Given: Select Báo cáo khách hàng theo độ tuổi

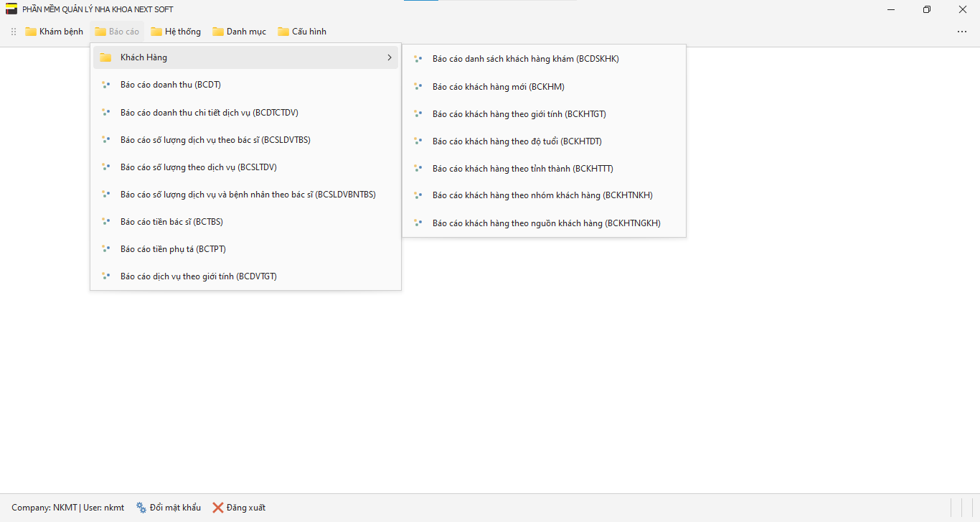Looking at the screenshot, I should (x=517, y=141).
